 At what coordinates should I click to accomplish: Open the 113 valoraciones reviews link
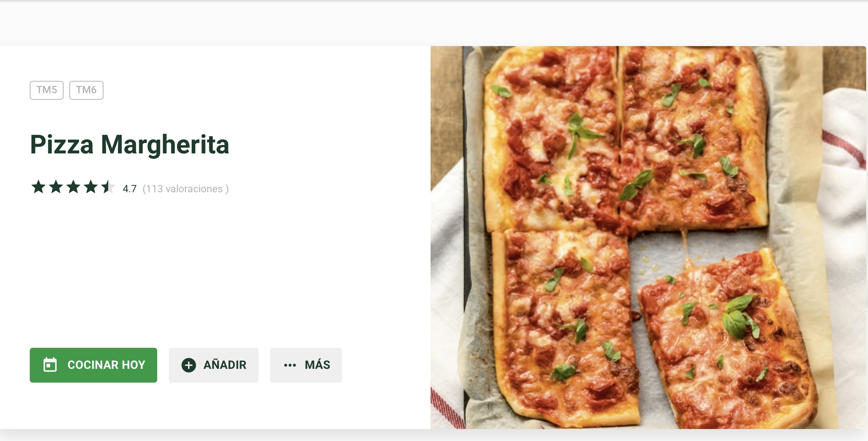point(186,189)
